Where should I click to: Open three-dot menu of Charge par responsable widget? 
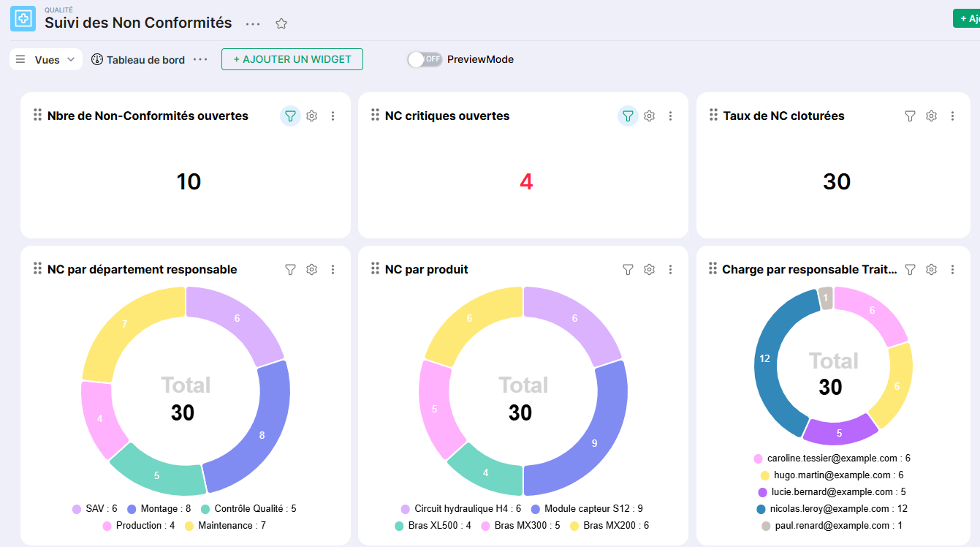point(952,269)
